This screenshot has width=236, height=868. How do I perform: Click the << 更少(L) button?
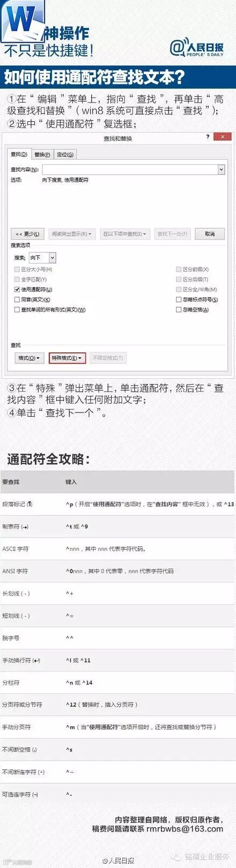pyautogui.click(x=27, y=234)
